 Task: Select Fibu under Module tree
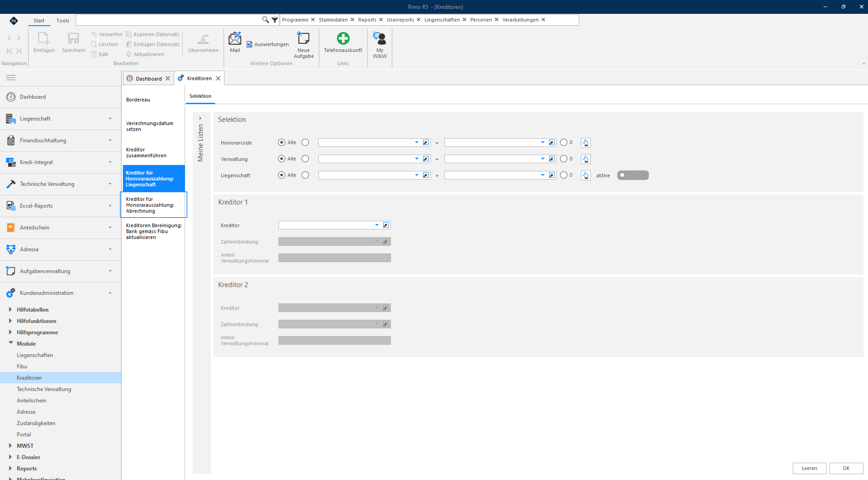tap(22, 366)
